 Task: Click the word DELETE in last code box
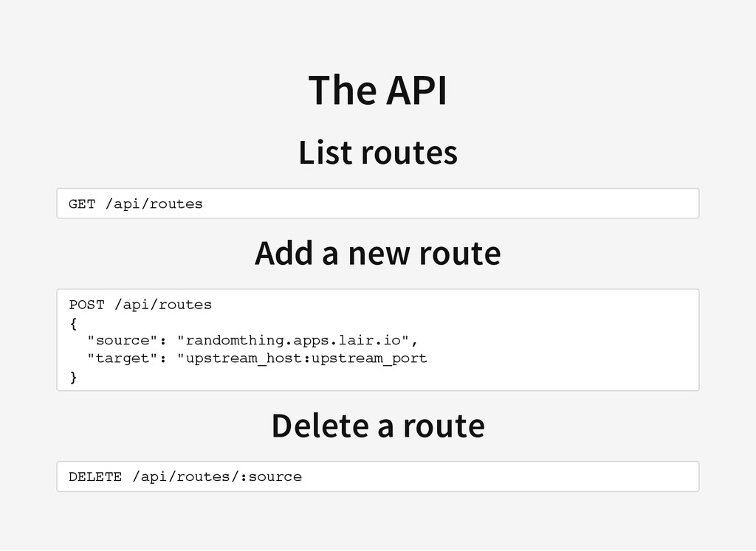(x=95, y=477)
